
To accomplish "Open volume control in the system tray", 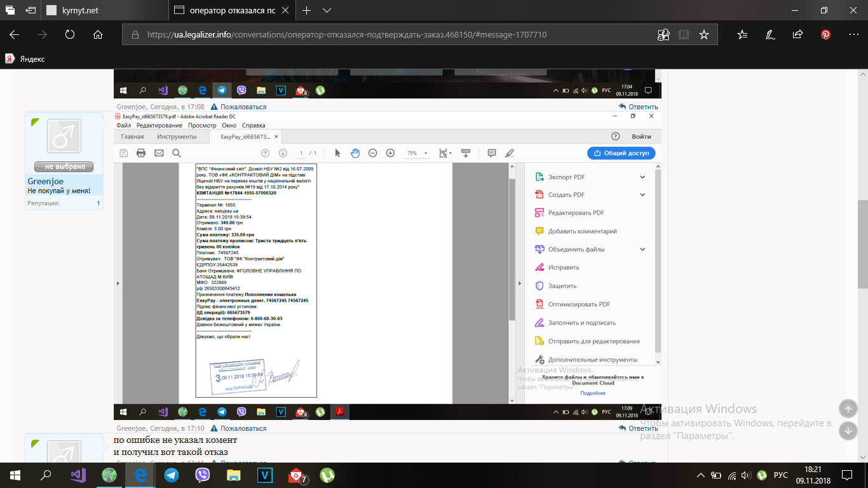I will tap(746, 475).
